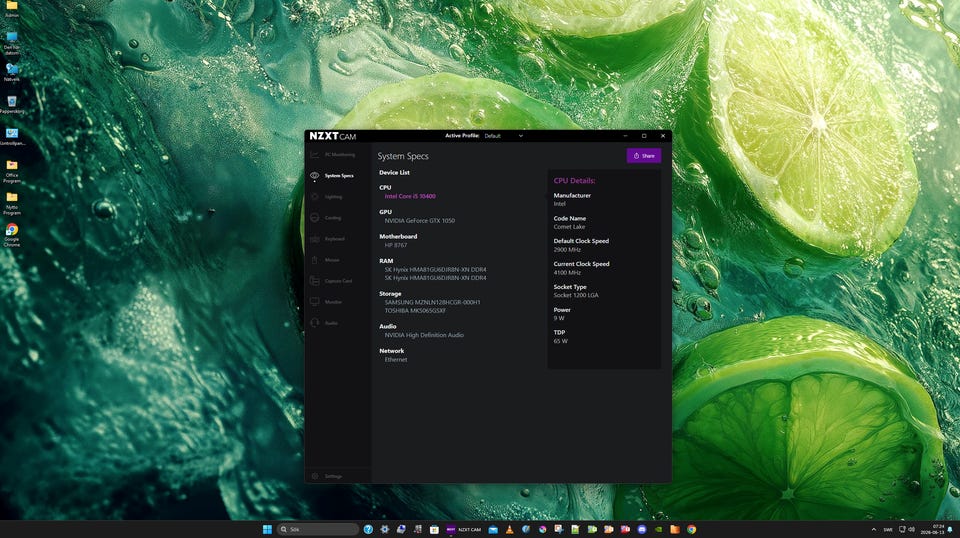Open the Office Program desktop folder
The image size is (960, 538).
pos(12,171)
